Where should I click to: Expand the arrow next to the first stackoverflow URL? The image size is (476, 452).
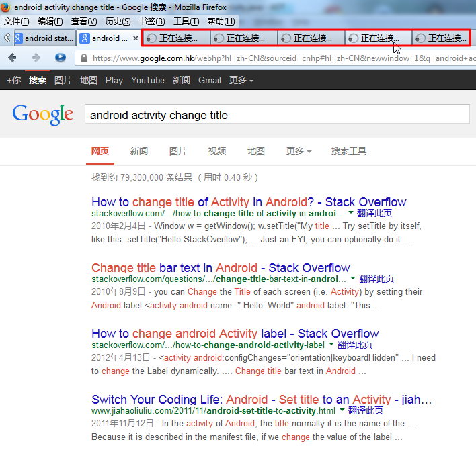[x=351, y=212]
